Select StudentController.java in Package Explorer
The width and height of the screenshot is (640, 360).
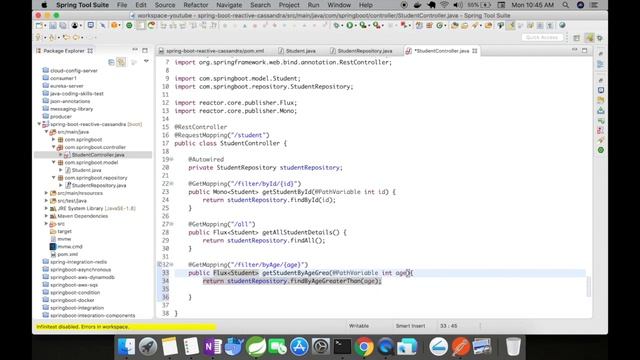click(x=98, y=155)
